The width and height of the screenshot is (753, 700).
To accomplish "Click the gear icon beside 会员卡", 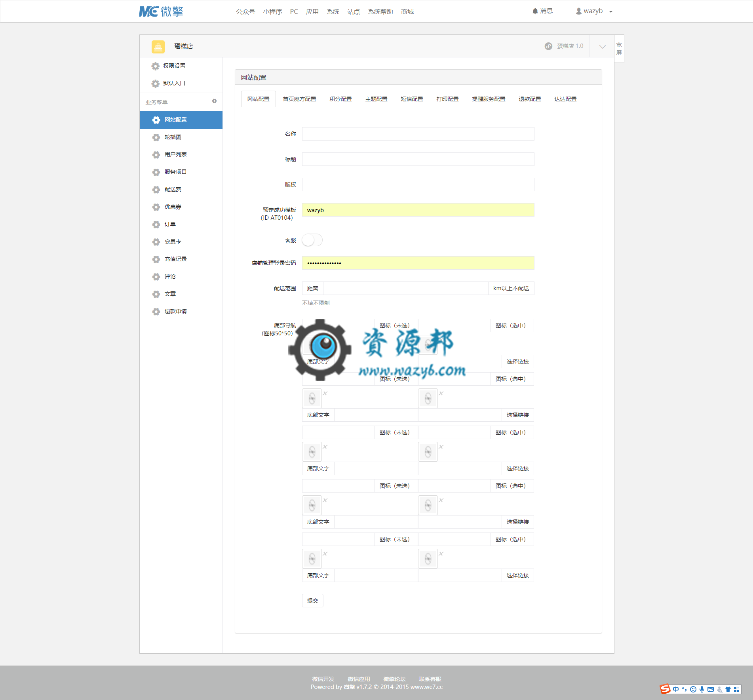I will [156, 242].
